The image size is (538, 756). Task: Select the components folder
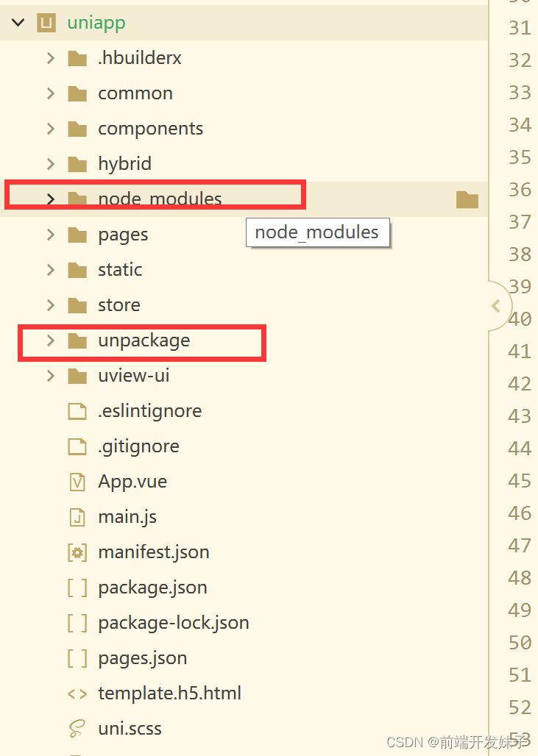click(150, 128)
